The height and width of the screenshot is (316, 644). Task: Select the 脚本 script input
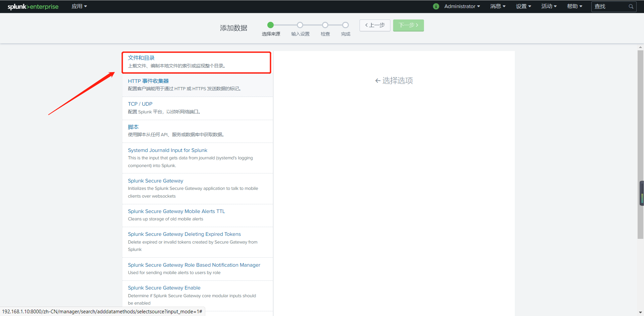pyautogui.click(x=197, y=131)
